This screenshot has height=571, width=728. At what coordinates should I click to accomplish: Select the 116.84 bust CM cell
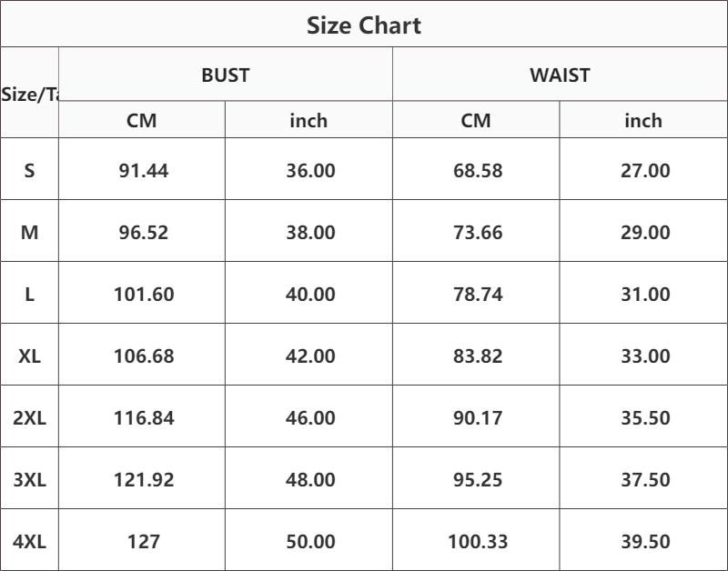click(144, 417)
